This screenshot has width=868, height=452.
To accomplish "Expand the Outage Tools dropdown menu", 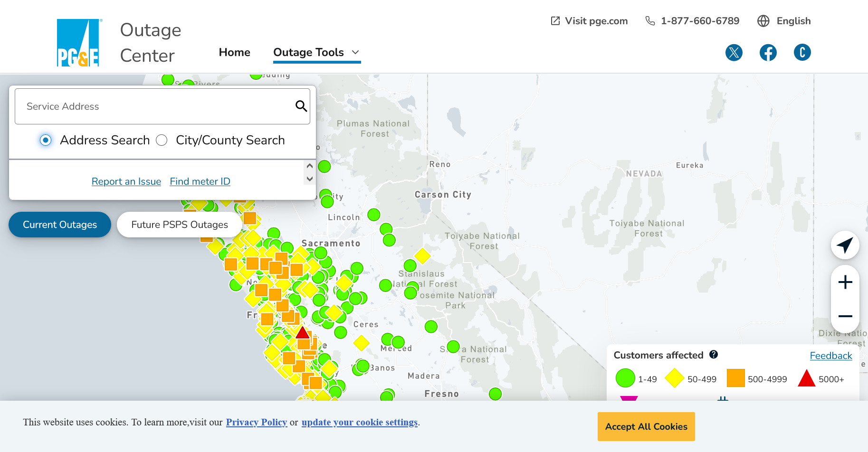I will [x=316, y=52].
